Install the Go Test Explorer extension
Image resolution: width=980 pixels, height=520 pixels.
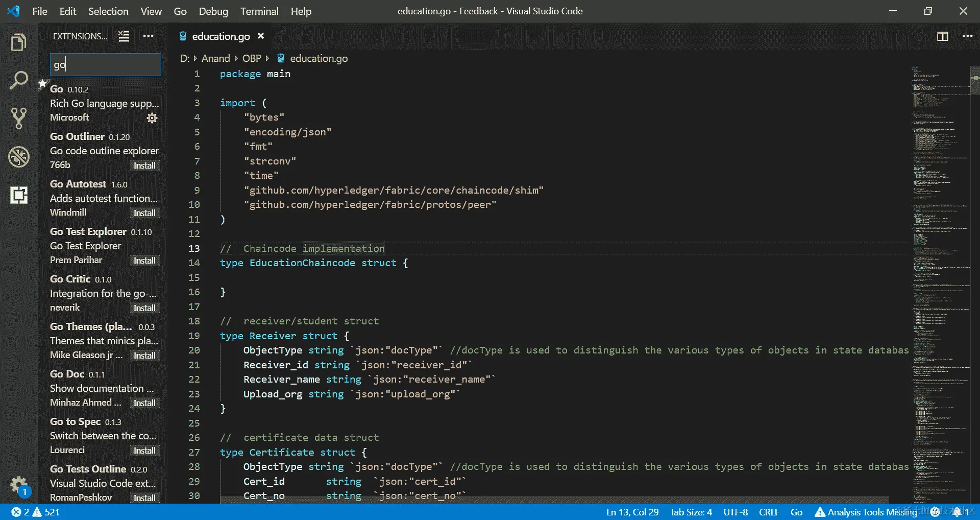[144, 261]
